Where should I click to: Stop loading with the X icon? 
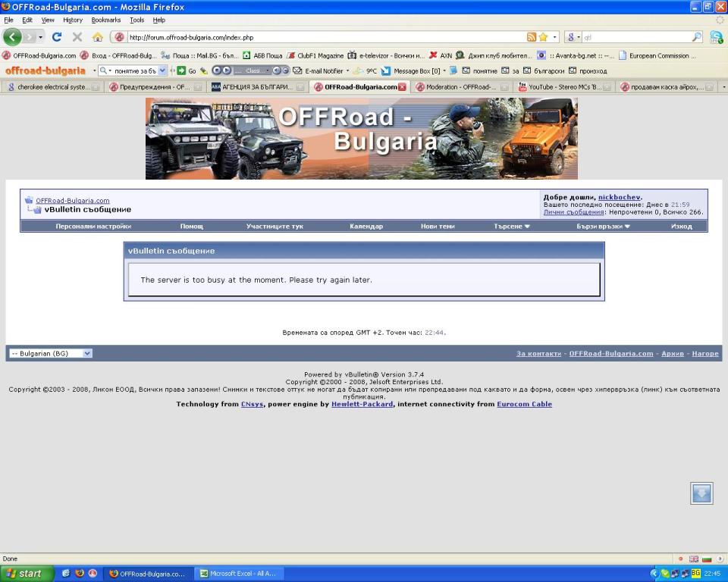pos(77,37)
